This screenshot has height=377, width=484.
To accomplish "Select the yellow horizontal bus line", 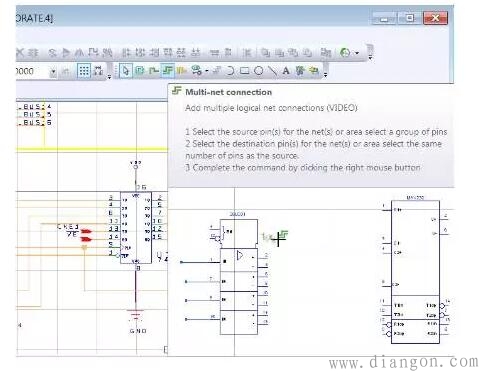I will pos(92,149).
